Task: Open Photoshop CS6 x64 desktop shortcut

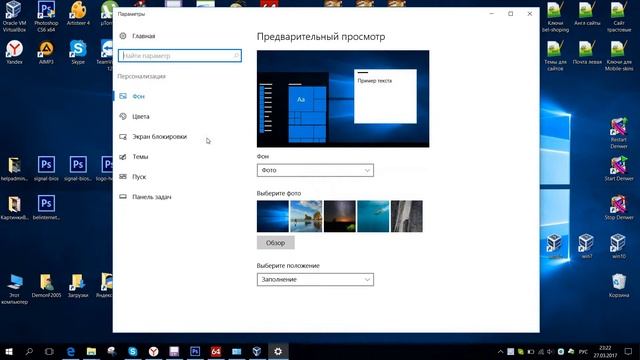Action: (46, 16)
